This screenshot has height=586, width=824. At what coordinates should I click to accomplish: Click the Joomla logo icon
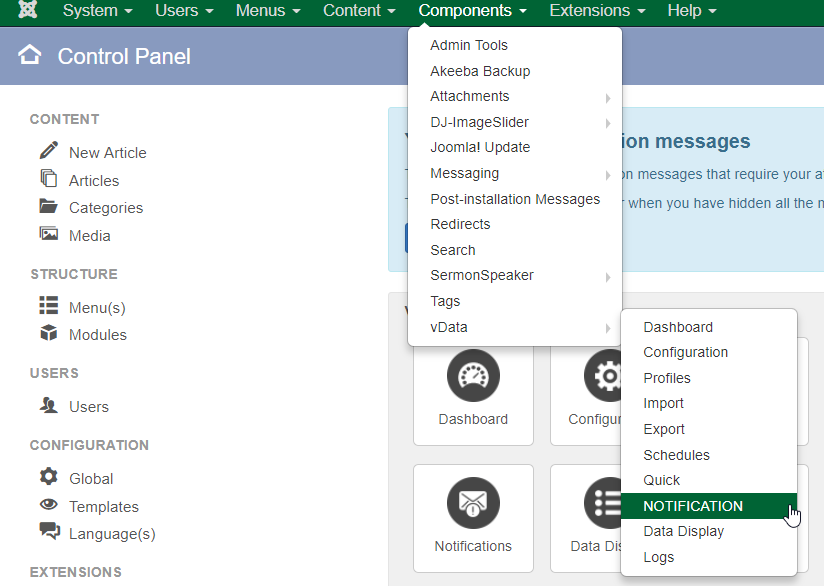click(x=29, y=11)
